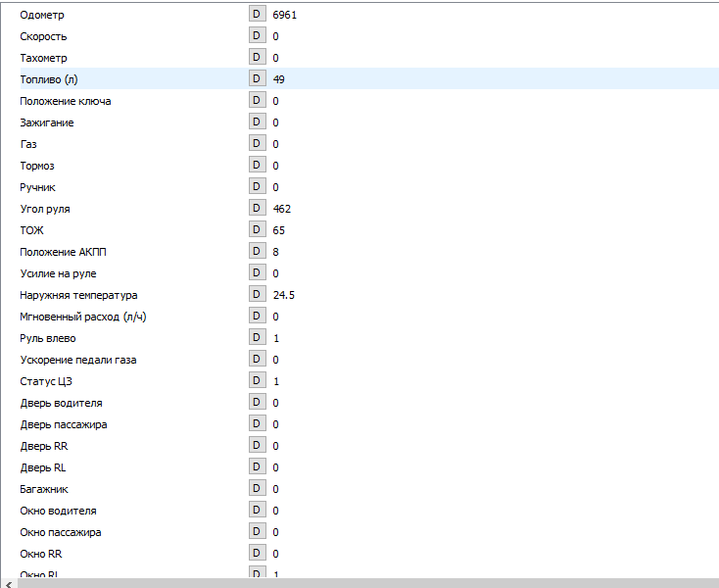Click the D icon beside Одометр
Viewport: 719px width, 588px height.
pyautogui.click(x=257, y=15)
